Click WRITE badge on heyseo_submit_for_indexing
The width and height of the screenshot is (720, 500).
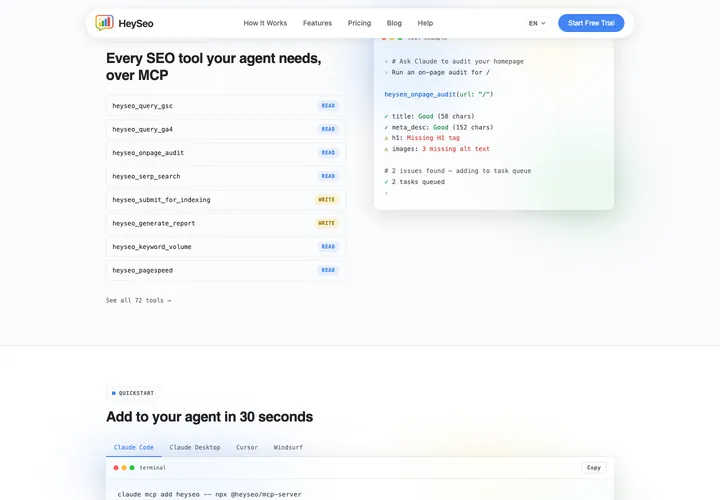pos(326,200)
